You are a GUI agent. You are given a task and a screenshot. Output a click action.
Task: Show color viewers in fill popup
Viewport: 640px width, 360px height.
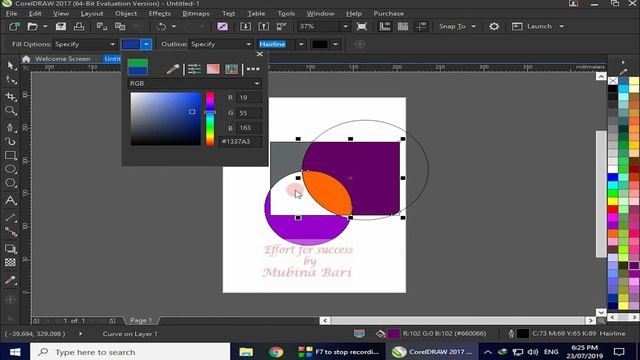point(213,69)
